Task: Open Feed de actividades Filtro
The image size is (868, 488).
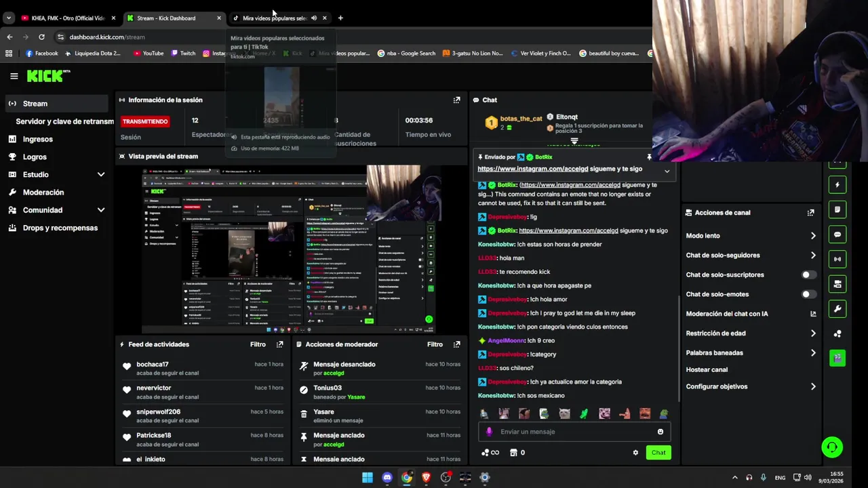Action: [x=258, y=344]
